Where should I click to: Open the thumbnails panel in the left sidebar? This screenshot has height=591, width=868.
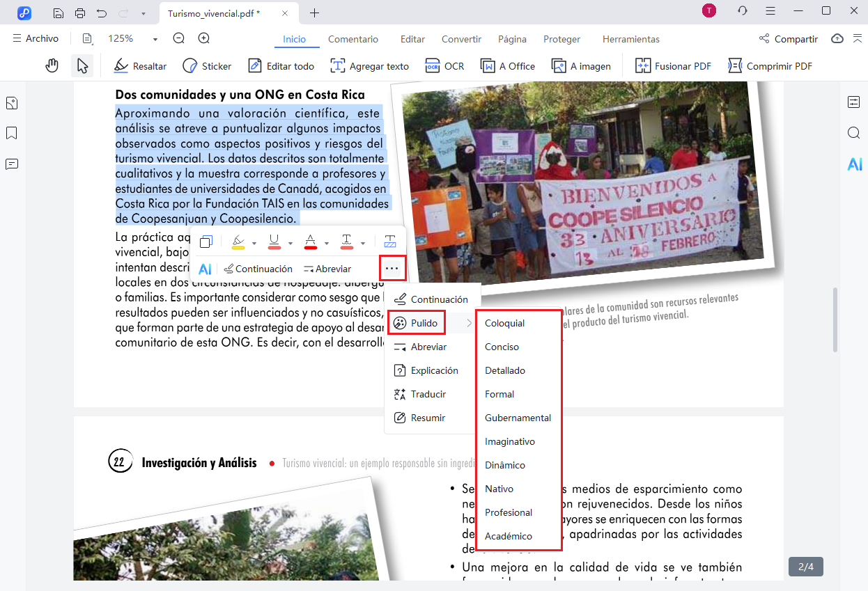pyautogui.click(x=12, y=103)
